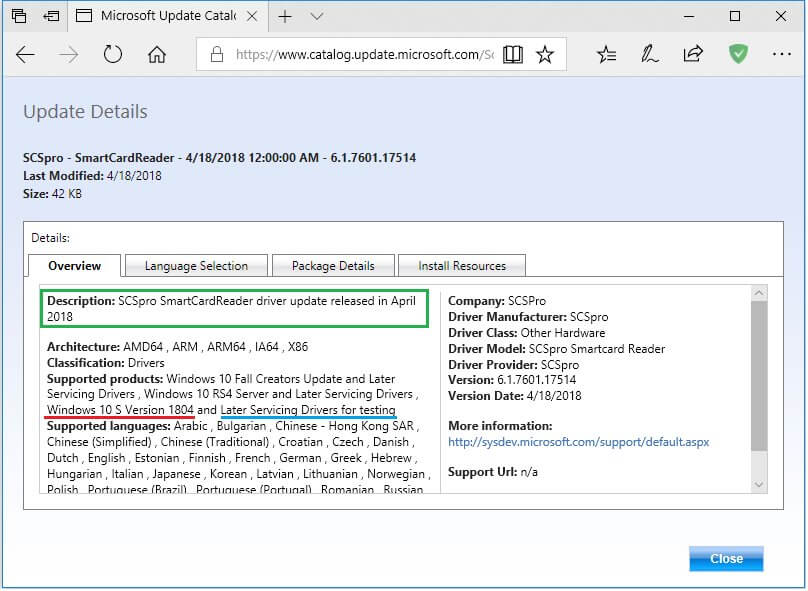The height and width of the screenshot is (591, 808).
Task: Open the Favorites hub icon
Action: (x=606, y=55)
